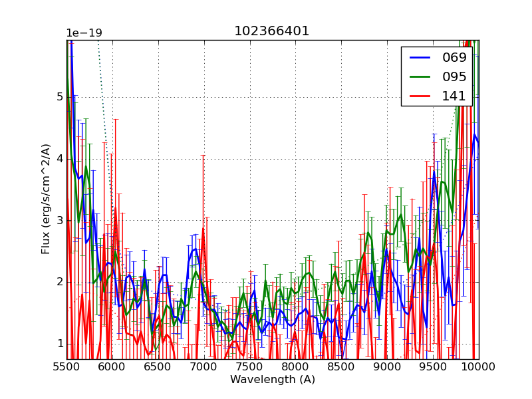Click the 7000 x-axis tick label
The image size is (532, 399).
pos(204,367)
